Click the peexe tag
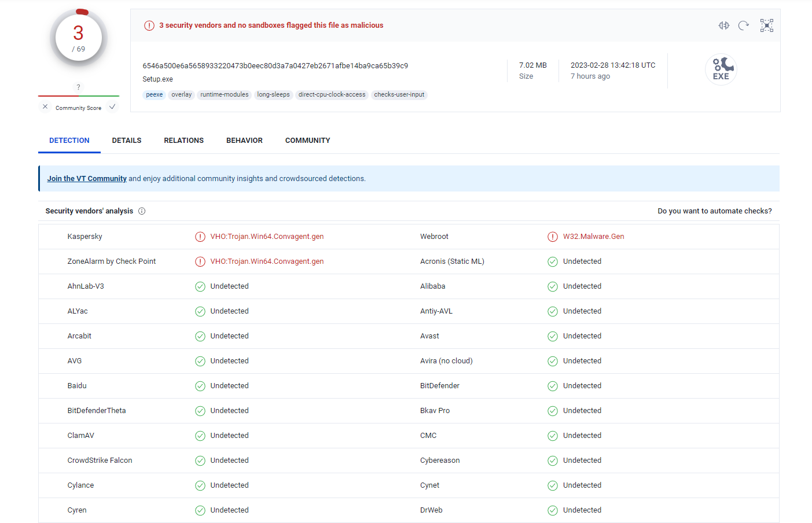 [154, 95]
